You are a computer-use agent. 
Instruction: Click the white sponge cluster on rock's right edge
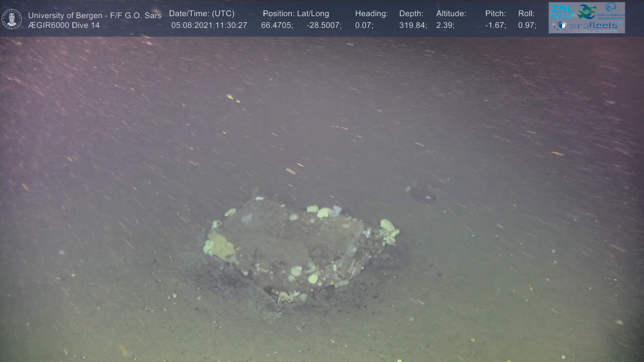(389, 231)
